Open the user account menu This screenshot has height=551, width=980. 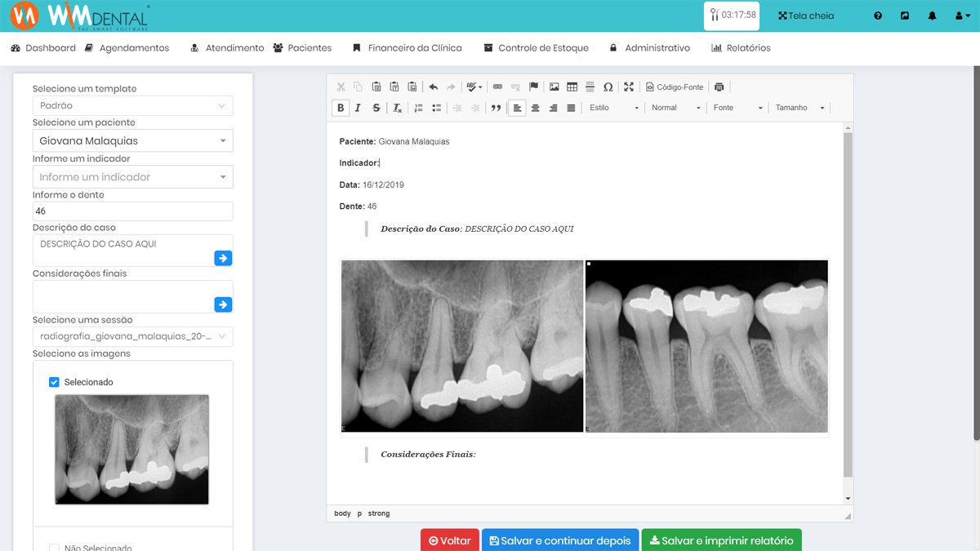pyautogui.click(x=963, y=16)
